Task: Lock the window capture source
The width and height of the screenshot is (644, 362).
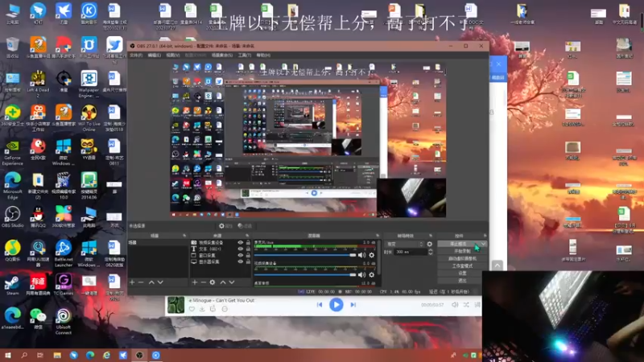Action: point(248,255)
